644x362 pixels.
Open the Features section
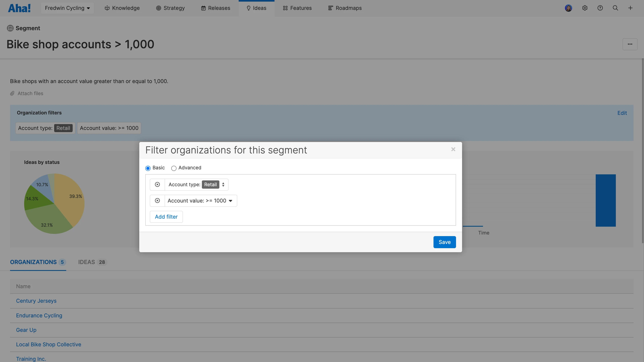pyautogui.click(x=297, y=8)
